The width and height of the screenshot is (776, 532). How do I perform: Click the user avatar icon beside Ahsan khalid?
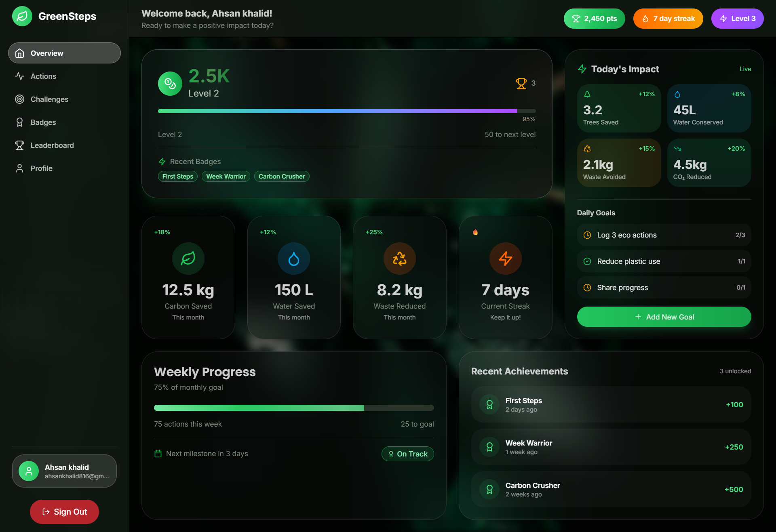click(29, 471)
